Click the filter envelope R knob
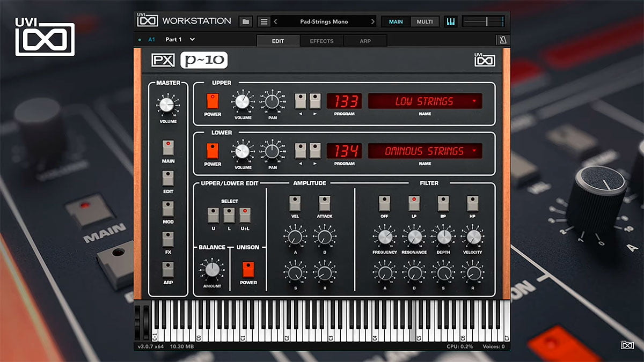Screen dimensions: 644x362 pyautogui.click(x=473, y=273)
